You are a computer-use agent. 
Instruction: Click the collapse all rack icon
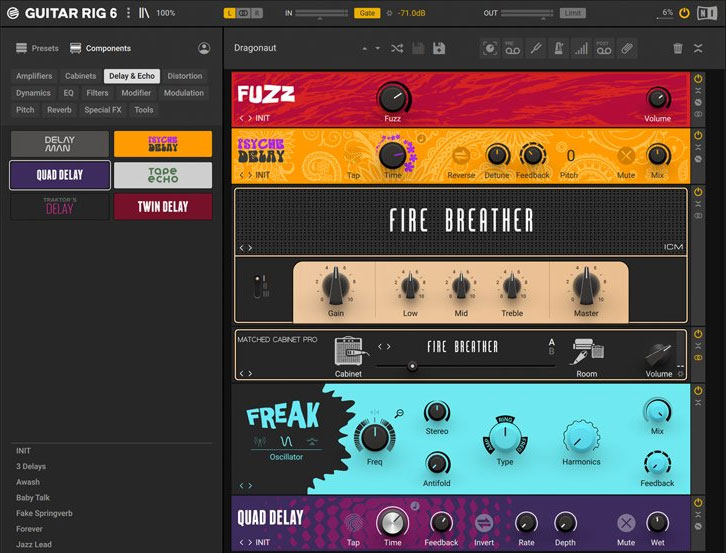click(x=698, y=48)
